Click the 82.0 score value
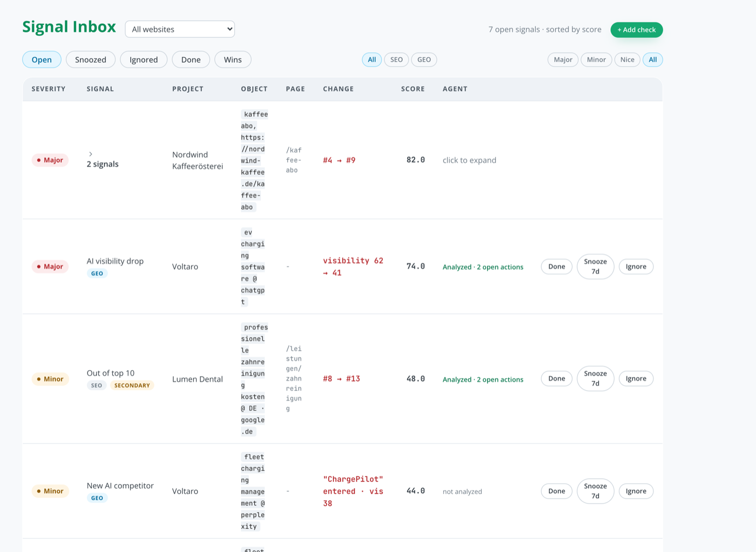 pyautogui.click(x=416, y=160)
